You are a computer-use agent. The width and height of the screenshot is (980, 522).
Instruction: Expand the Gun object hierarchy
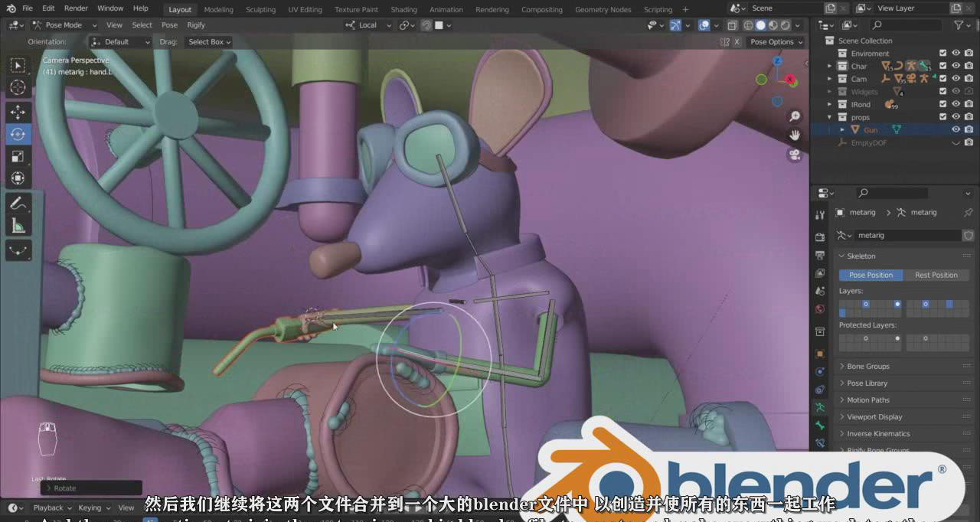[843, 130]
